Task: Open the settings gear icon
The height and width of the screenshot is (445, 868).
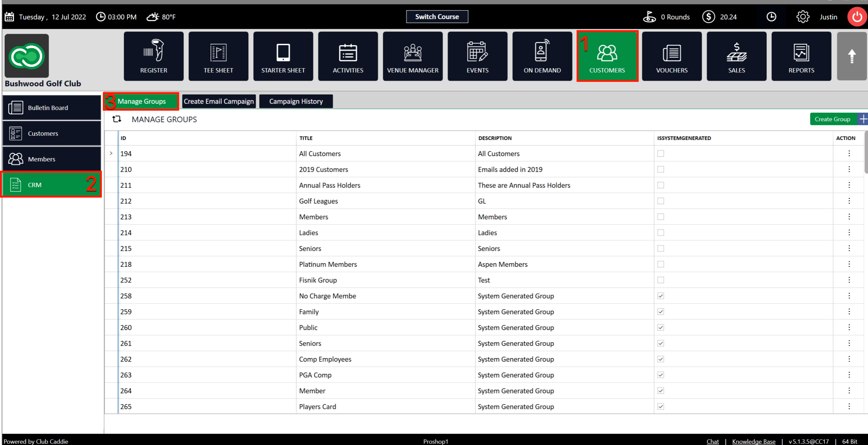Action: pos(803,17)
